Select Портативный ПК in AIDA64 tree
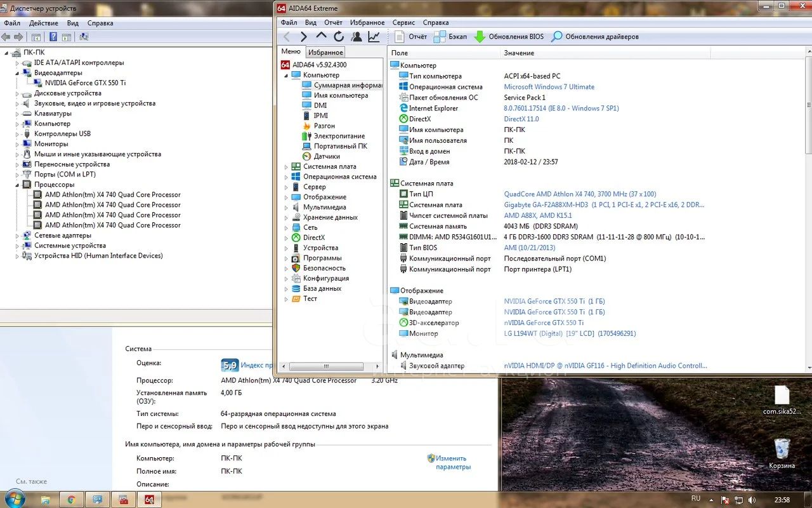Viewport: 812px width, 508px height. click(x=340, y=146)
